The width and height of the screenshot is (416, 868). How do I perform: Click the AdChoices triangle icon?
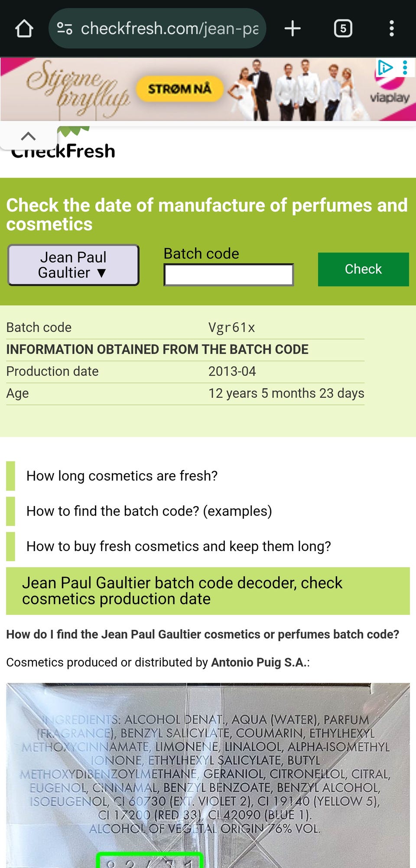(x=385, y=68)
